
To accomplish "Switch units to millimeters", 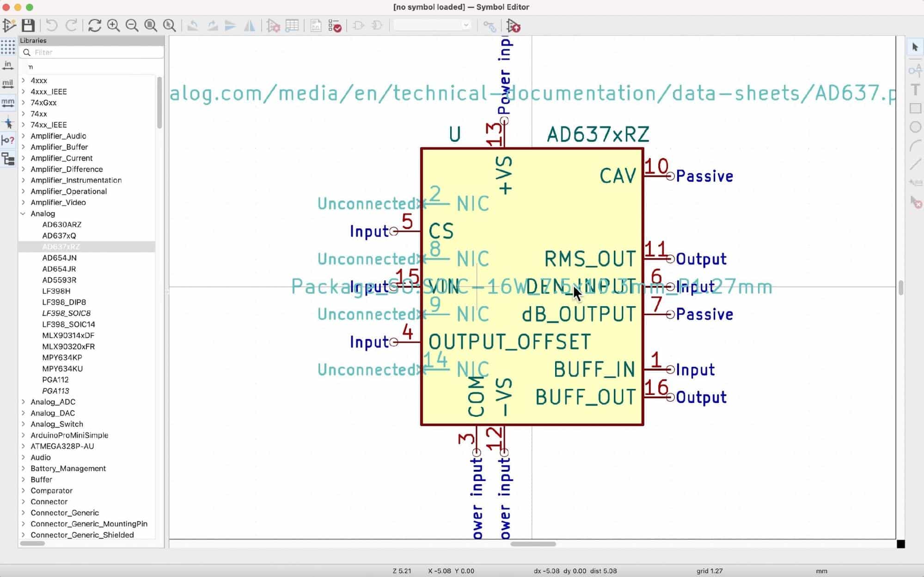I will 8,103.
